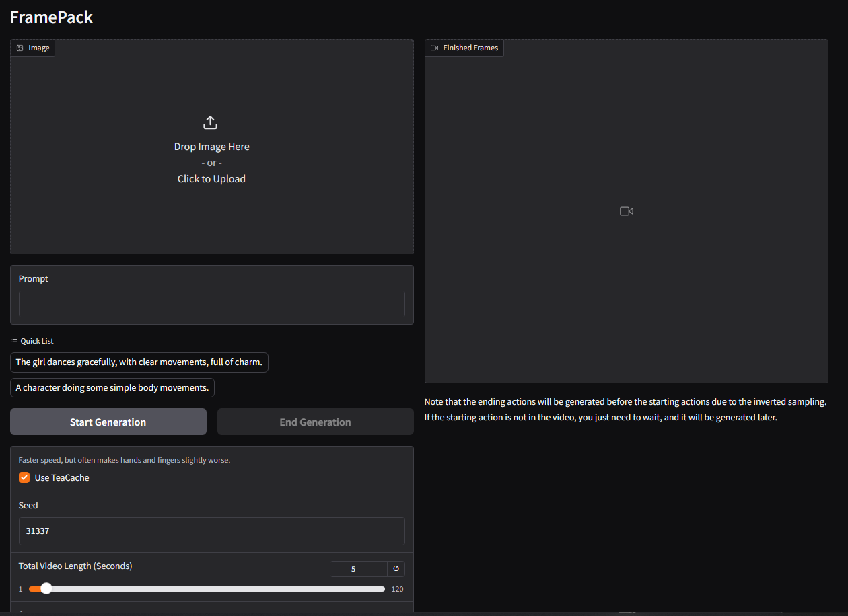Click the Image panel label tab
The height and width of the screenshot is (616, 848).
tap(33, 48)
